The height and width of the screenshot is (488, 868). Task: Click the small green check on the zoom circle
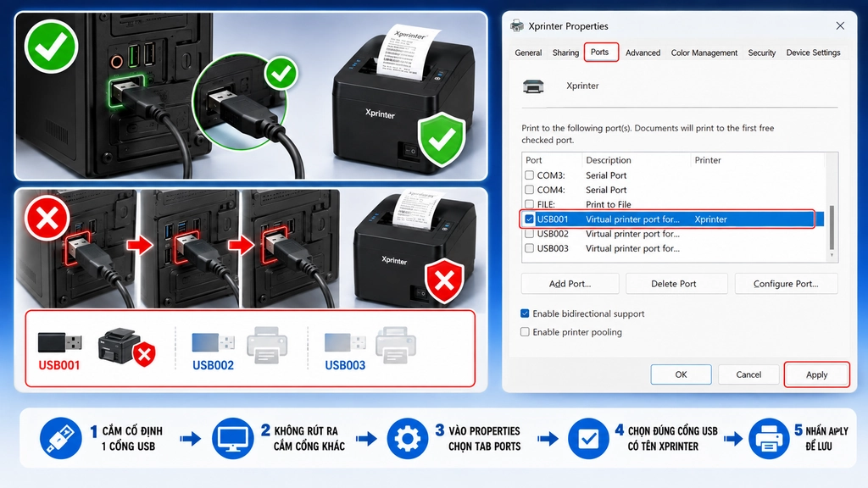point(281,73)
